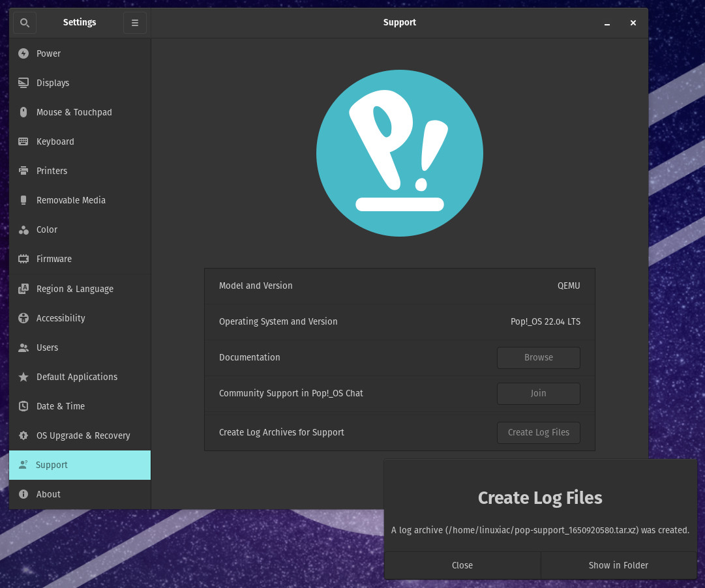This screenshot has width=705, height=588.
Task: Click the Keyboard icon in sidebar
Action: click(23, 141)
